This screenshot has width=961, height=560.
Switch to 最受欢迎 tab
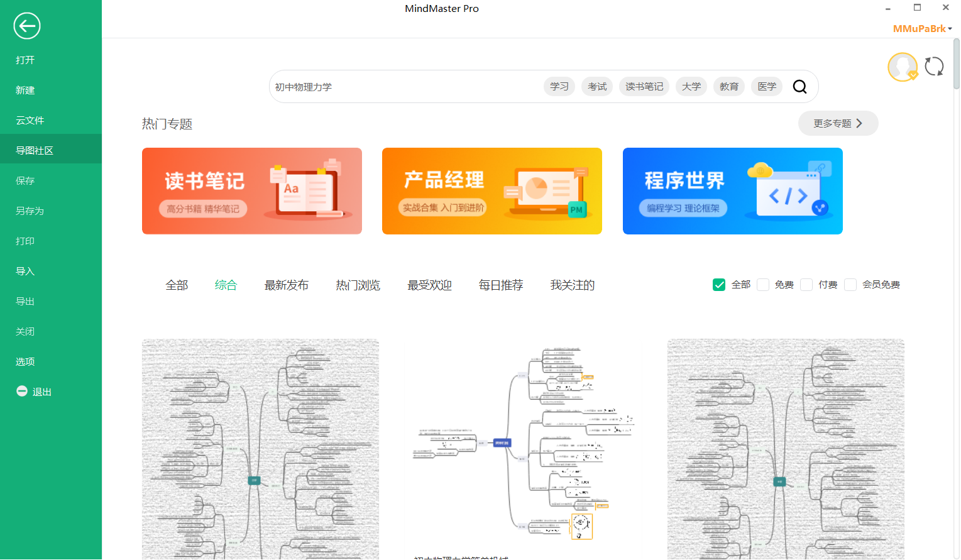429,285
